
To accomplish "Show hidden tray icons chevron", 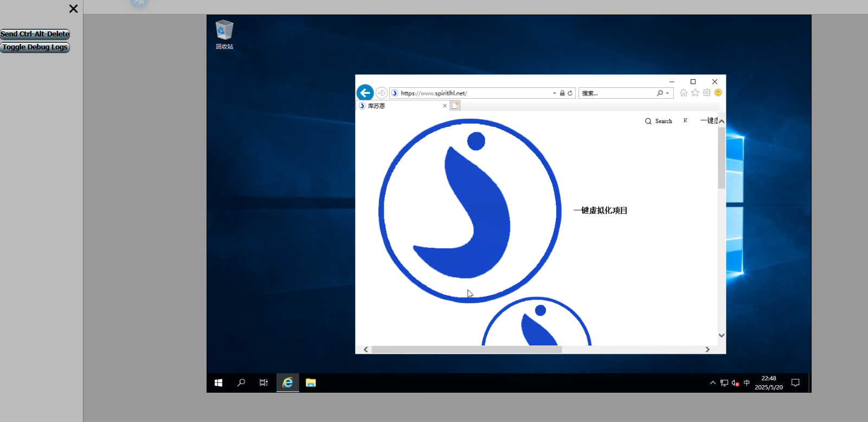I will coord(713,383).
